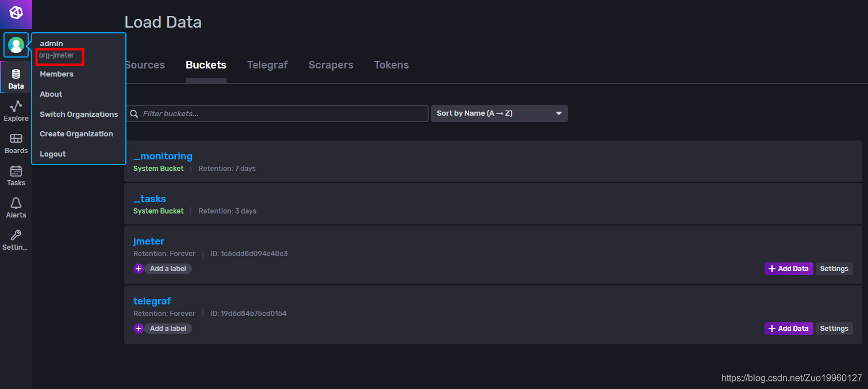The height and width of the screenshot is (389, 868).
Task: Open the Scrapers tab
Action: [331, 65]
